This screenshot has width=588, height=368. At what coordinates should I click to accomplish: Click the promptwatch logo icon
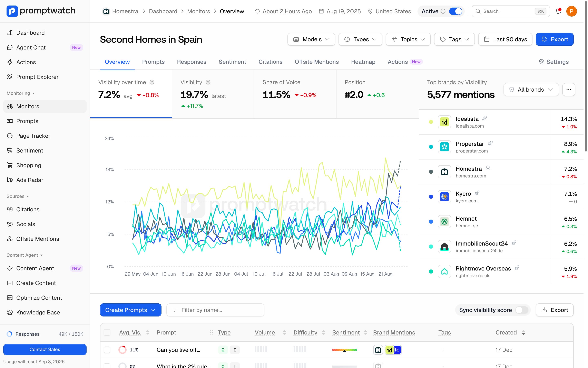(12, 11)
